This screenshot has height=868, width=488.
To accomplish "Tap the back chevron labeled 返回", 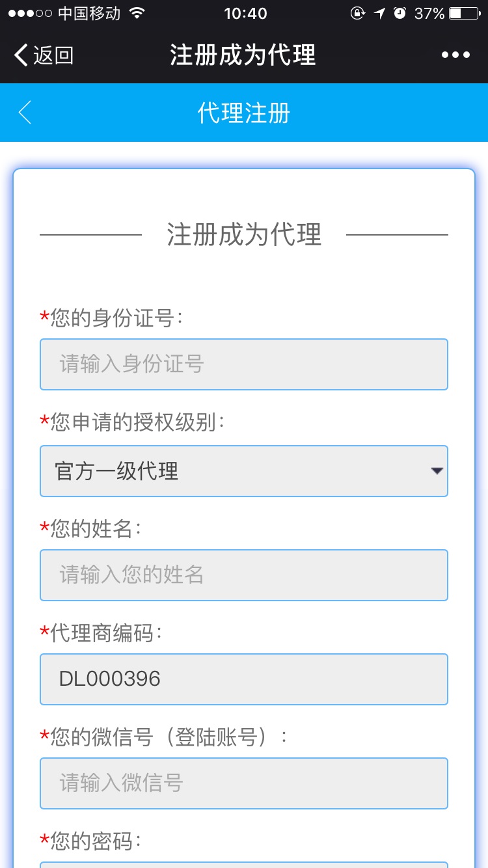I will pyautogui.click(x=42, y=55).
